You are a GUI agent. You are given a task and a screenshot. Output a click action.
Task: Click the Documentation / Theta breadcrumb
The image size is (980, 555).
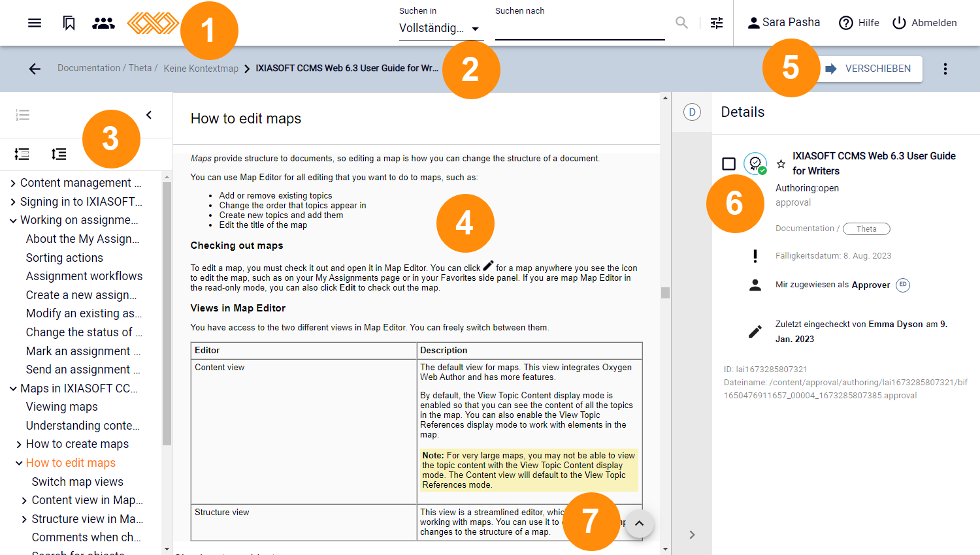click(x=107, y=68)
